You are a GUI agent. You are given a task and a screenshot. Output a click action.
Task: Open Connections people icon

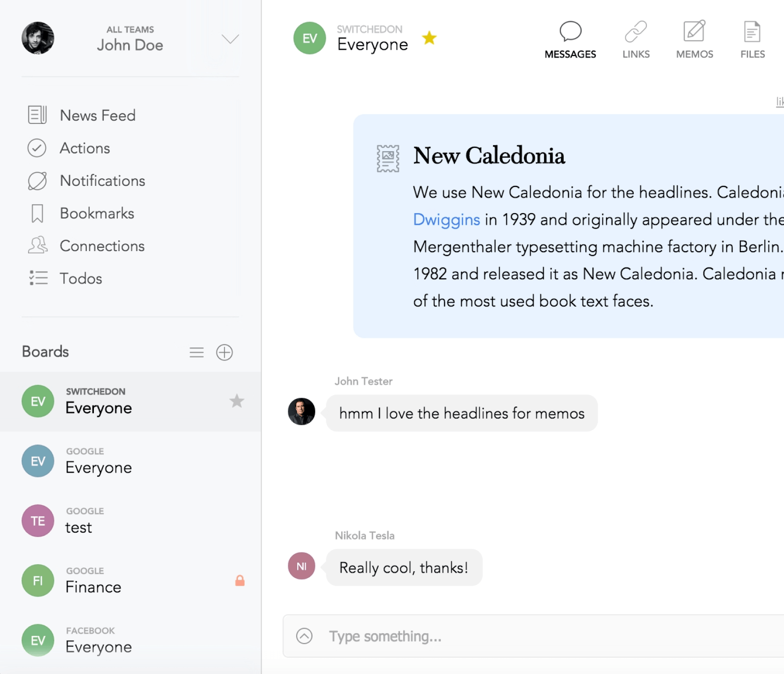[x=38, y=245]
